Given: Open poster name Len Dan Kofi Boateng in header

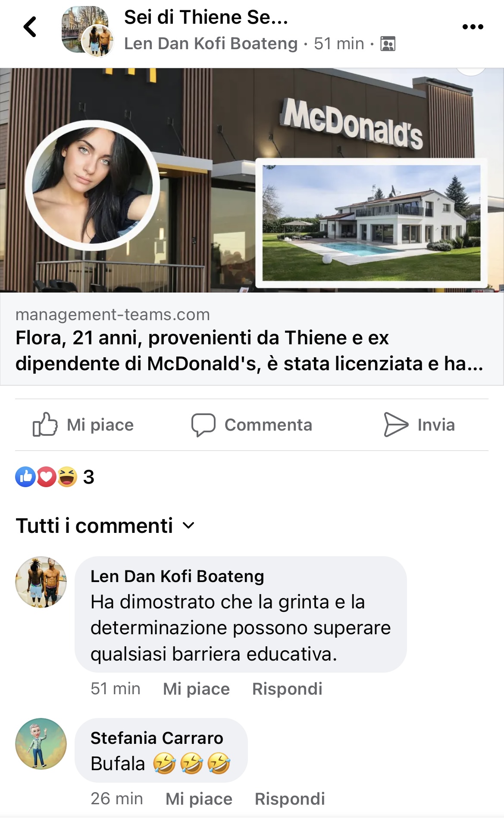Looking at the screenshot, I should pos(211,44).
